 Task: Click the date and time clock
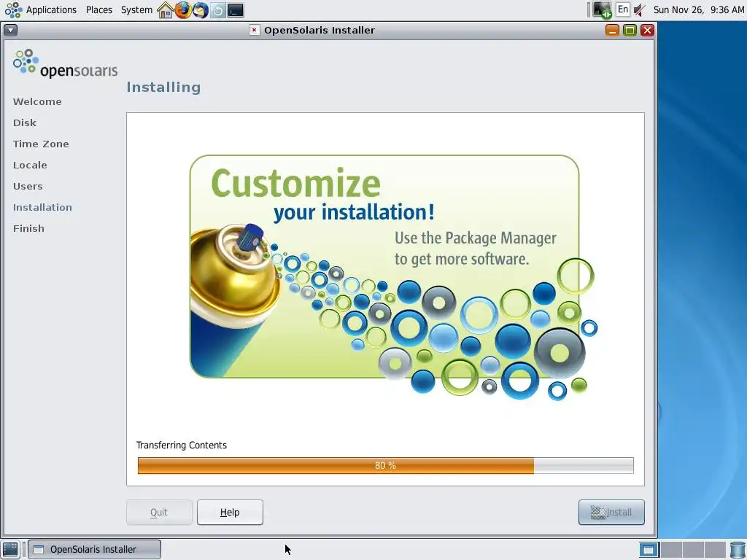[698, 9]
